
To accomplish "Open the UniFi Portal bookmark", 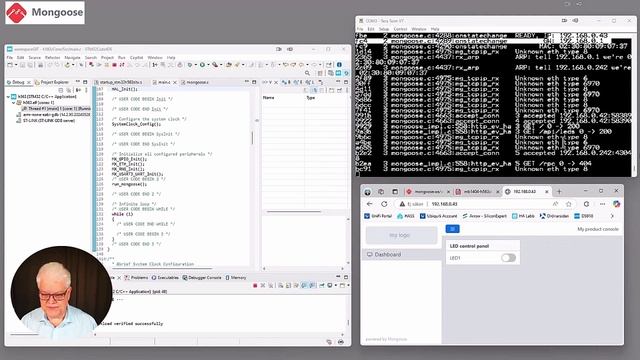I will pos(378,216).
